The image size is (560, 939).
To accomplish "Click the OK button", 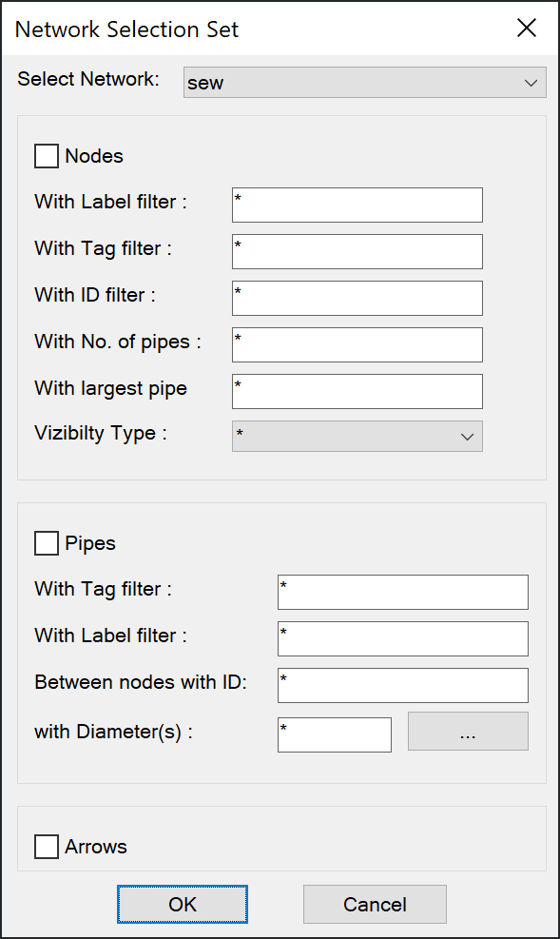I will point(183,904).
